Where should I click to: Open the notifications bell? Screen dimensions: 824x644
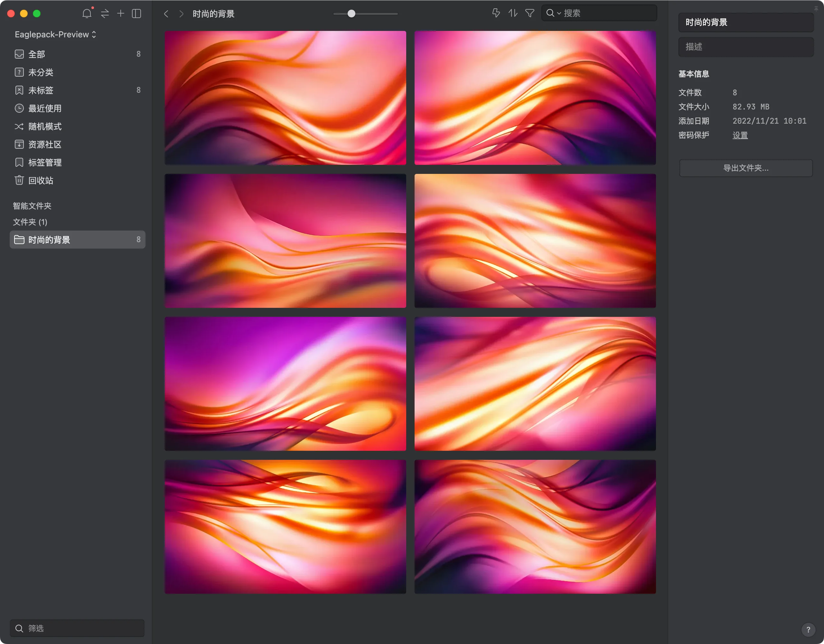[87, 14]
